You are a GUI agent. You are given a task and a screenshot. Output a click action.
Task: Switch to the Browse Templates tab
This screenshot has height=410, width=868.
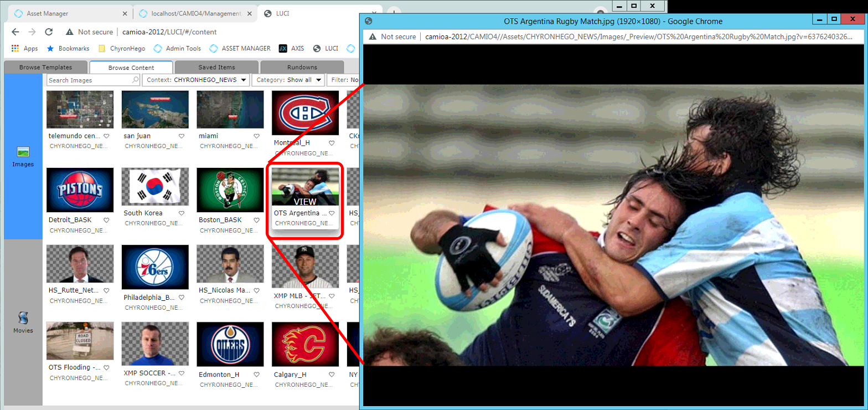click(45, 67)
